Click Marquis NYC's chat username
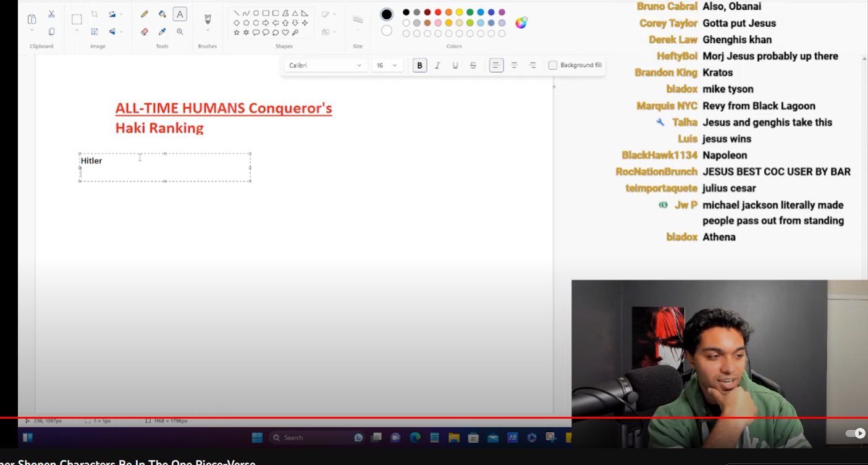 tap(667, 106)
